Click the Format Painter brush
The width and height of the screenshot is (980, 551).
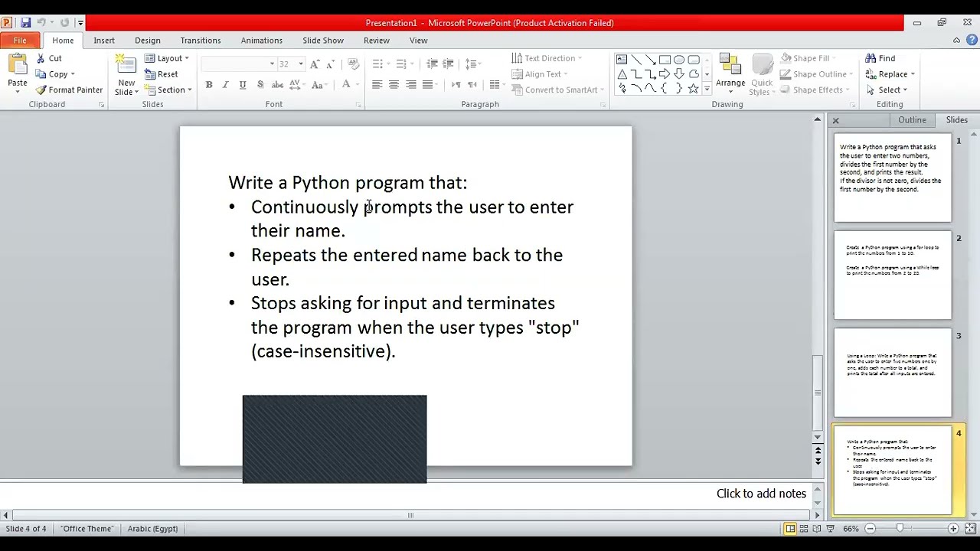(x=69, y=90)
